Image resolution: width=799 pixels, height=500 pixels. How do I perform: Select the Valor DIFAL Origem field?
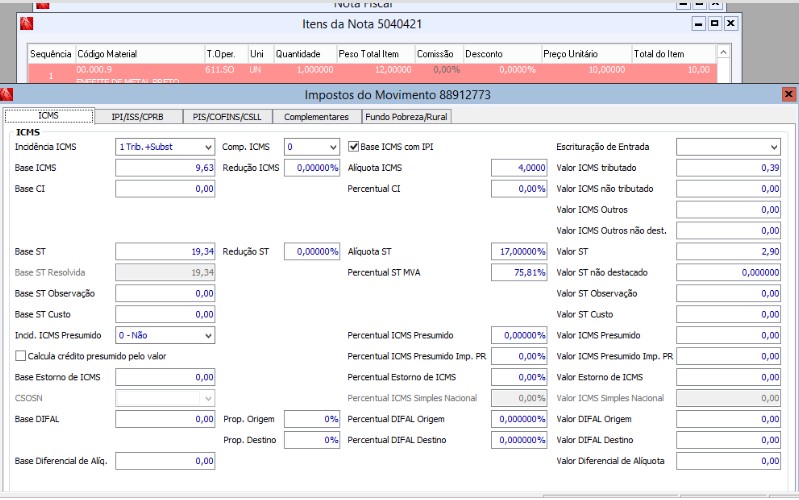click(728, 419)
